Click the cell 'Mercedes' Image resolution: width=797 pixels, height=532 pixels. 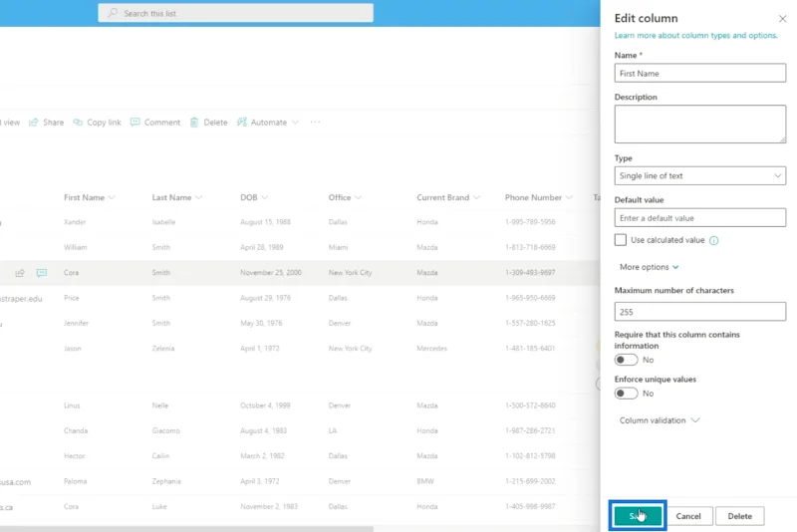pos(432,349)
